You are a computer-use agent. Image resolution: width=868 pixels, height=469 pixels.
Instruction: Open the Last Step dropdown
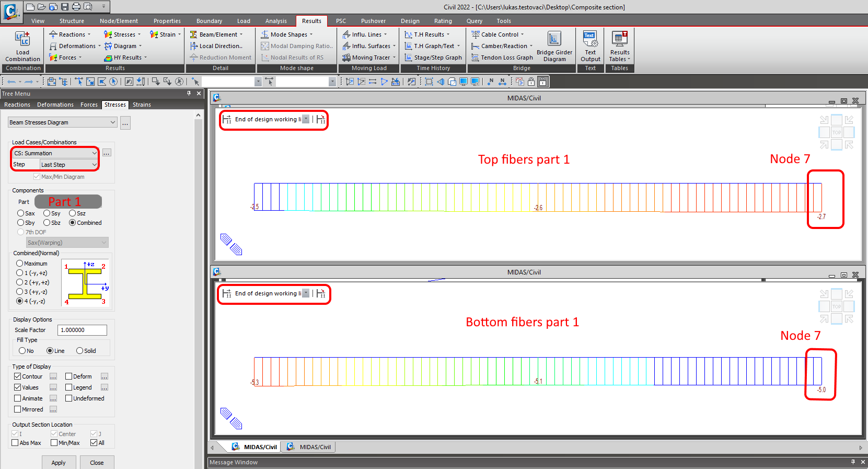coord(69,165)
